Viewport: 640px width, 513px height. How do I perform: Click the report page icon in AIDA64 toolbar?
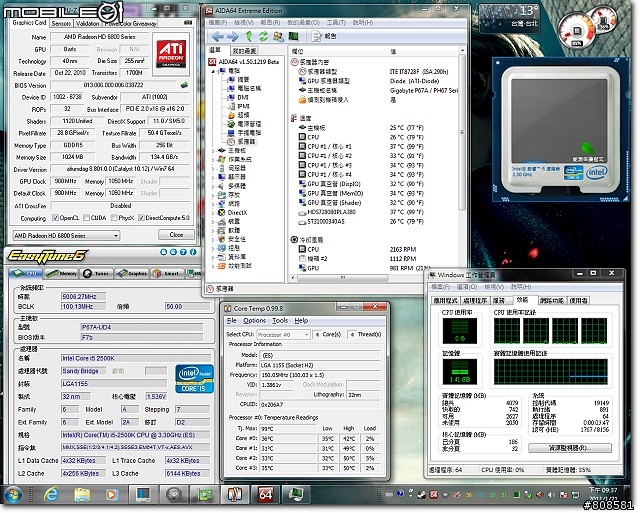[316, 37]
